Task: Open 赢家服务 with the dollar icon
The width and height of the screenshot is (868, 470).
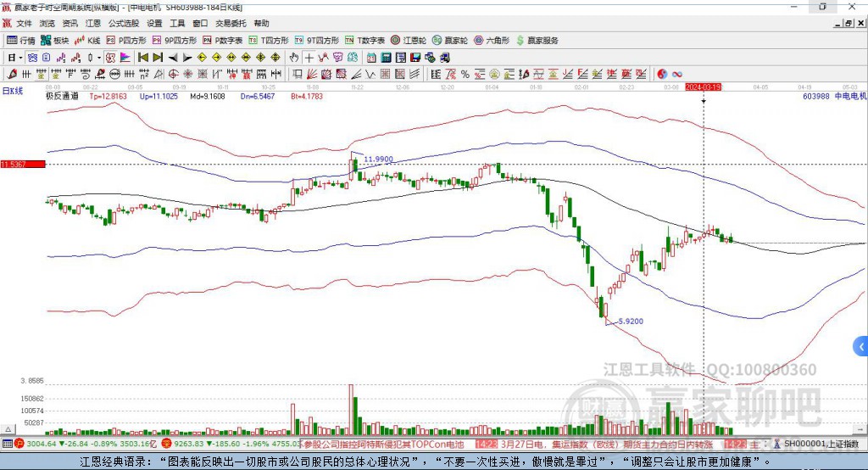Action: (537, 41)
